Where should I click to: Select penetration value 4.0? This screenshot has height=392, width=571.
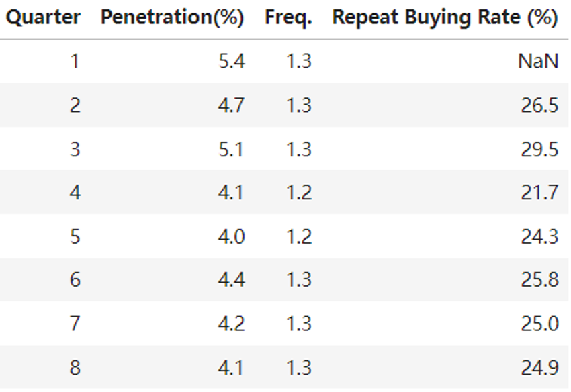(x=231, y=236)
